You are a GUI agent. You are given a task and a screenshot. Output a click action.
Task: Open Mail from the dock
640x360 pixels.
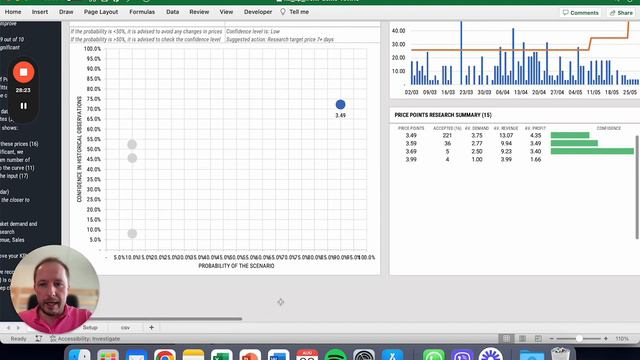[x=136, y=355]
